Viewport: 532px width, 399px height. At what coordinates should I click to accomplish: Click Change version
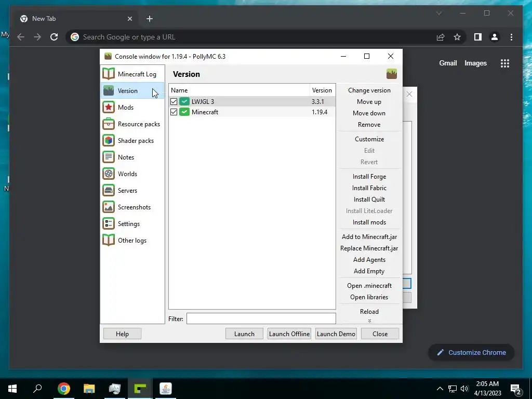coord(369,90)
